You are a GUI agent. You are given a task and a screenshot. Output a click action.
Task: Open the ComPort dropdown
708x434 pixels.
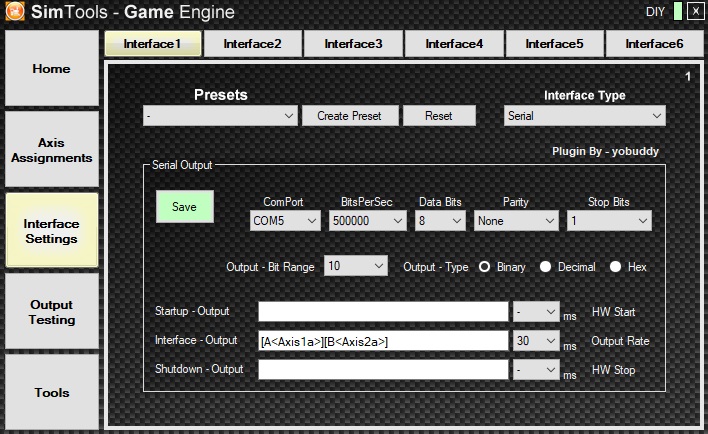coord(284,220)
